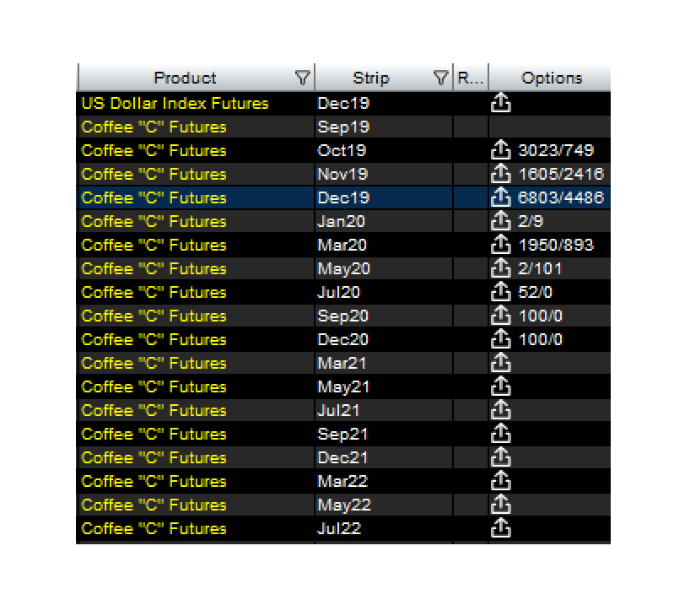Click the 2/101 options value
This screenshot has width=690, height=616.
tap(541, 268)
